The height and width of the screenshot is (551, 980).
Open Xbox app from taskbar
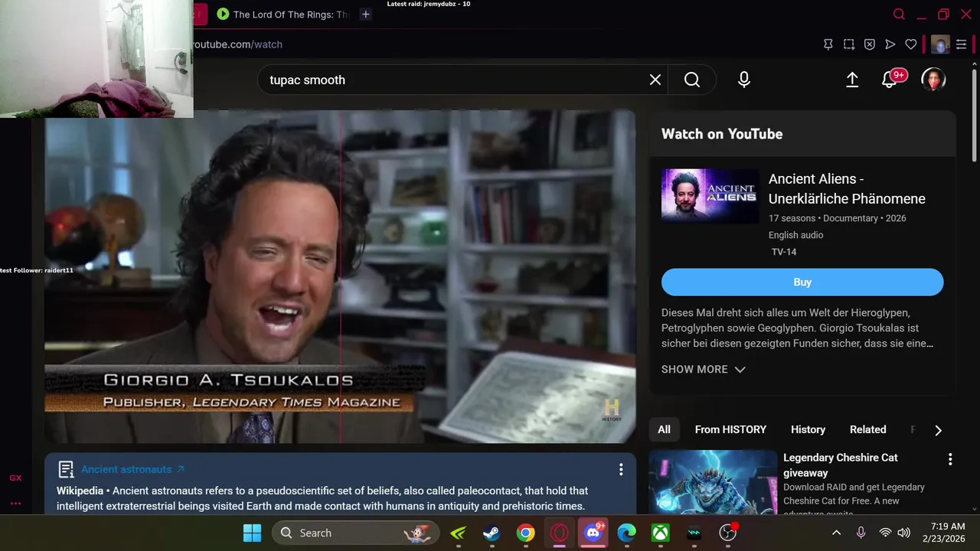click(660, 533)
